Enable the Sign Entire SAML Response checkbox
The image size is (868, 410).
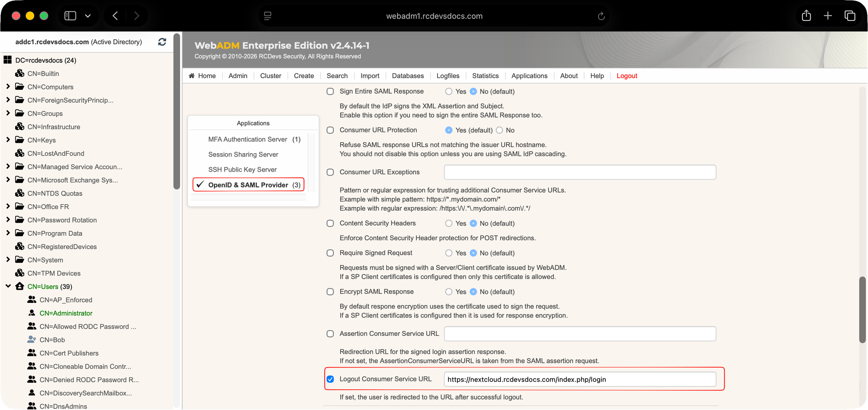pyautogui.click(x=330, y=92)
